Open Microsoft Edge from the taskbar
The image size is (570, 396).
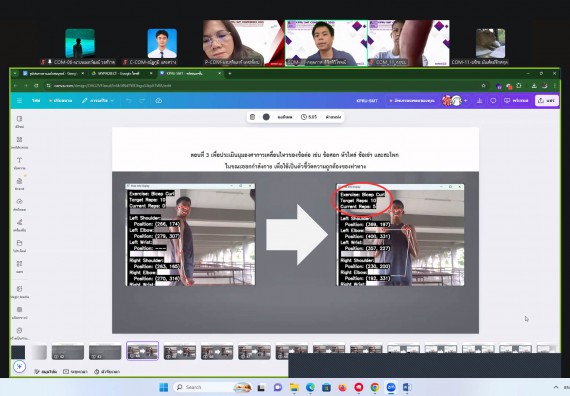310,387
